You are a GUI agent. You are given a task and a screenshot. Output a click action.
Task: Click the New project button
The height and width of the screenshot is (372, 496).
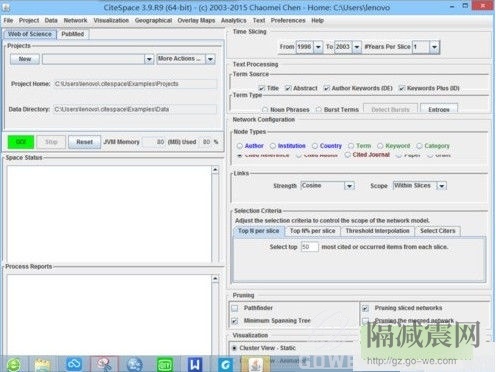point(25,59)
